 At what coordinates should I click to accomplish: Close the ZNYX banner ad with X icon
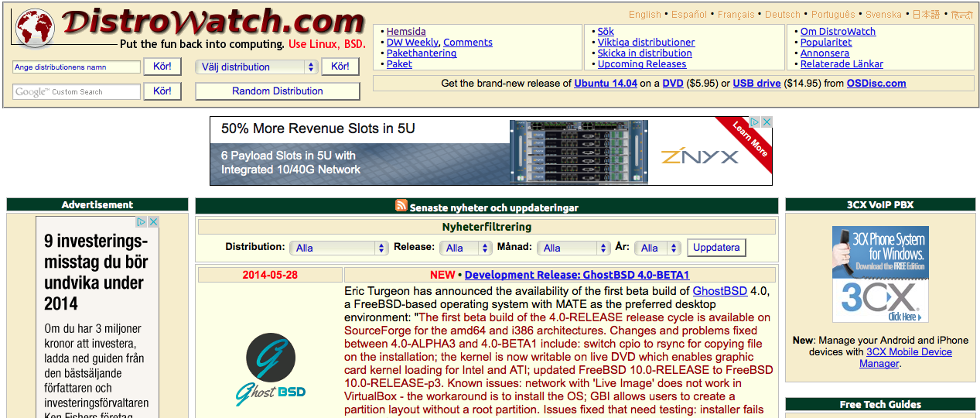[x=767, y=122]
